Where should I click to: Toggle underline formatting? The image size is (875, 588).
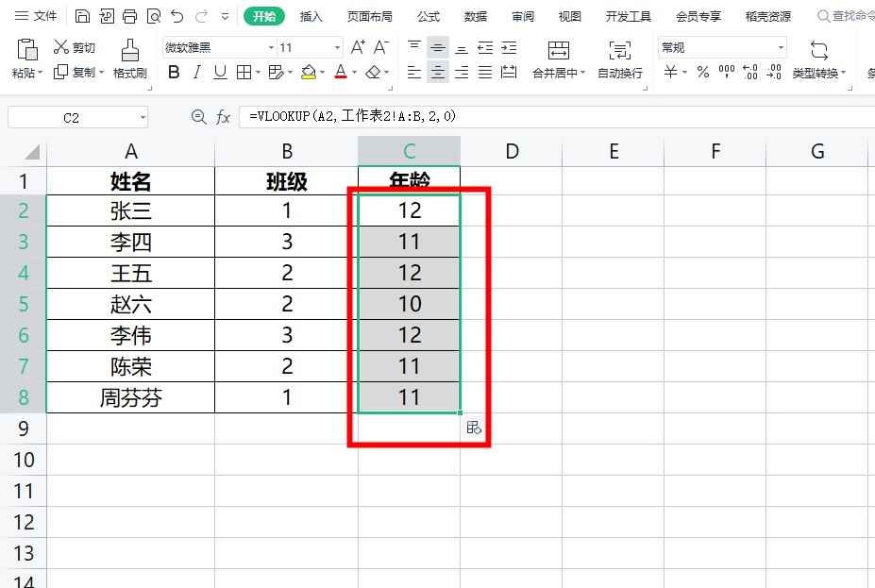pyautogui.click(x=218, y=72)
